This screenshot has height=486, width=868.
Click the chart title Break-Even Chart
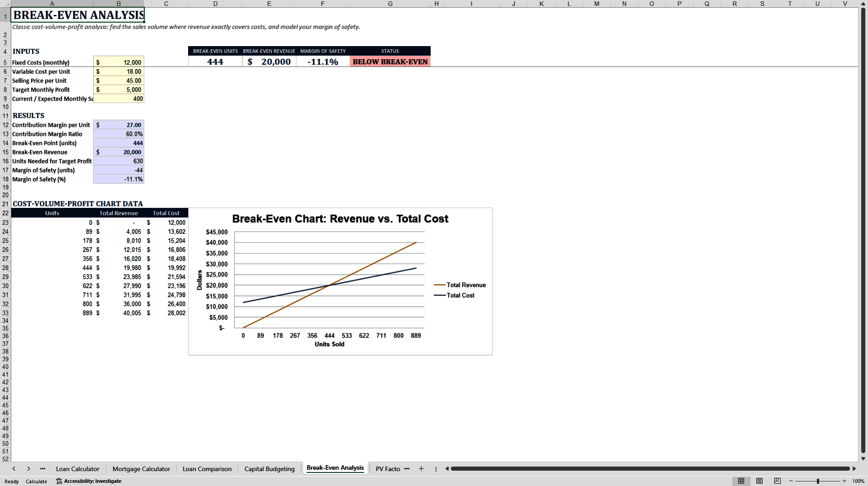click(340, 219)
